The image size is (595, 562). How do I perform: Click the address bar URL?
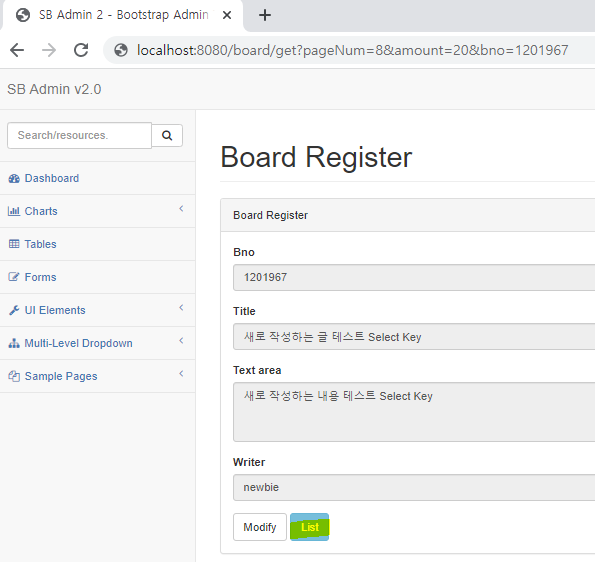click(353, 50)
